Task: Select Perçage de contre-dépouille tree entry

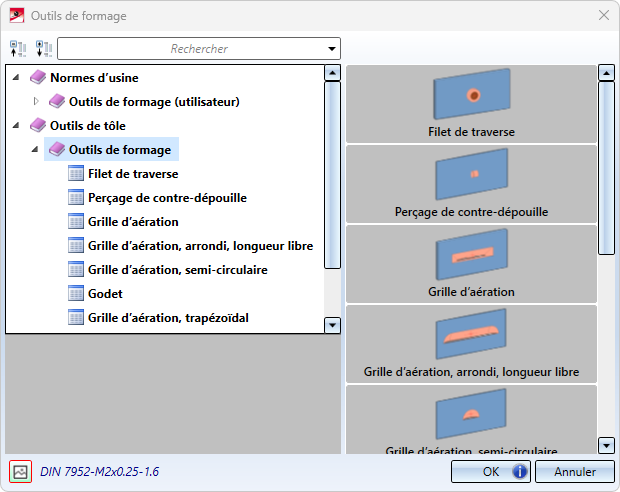Action: pos(167,198)
